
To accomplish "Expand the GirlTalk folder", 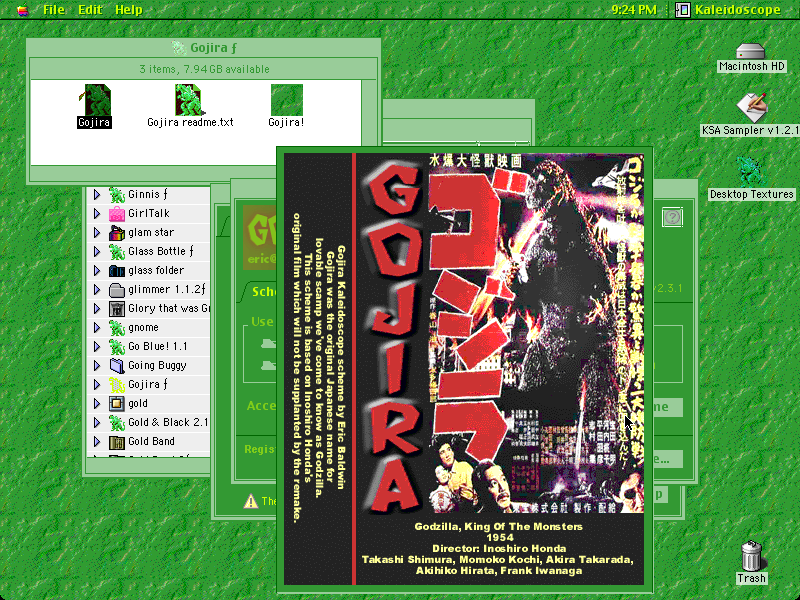I will point(96,213).
